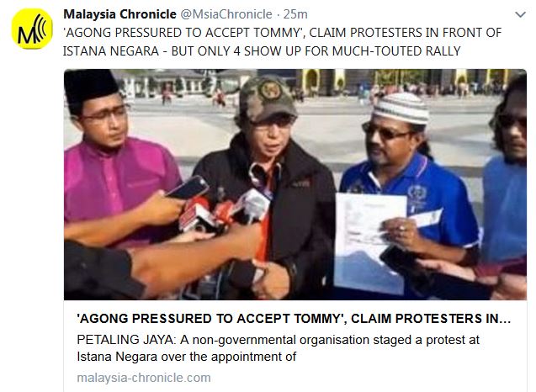The height and width of the screenshot is (392, 536).
Task: Visit the malaysia-chronicle.com domain link
Action: (x=144, y=378)
